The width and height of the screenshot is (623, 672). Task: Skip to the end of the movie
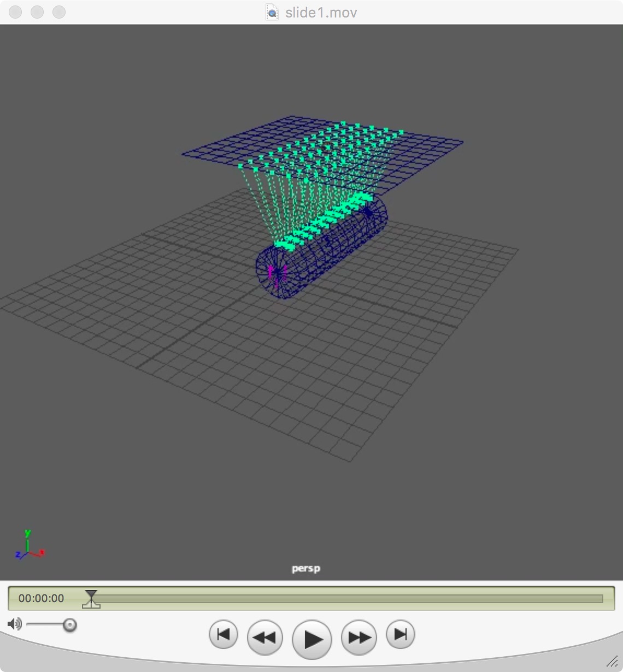tap(401, 634)
